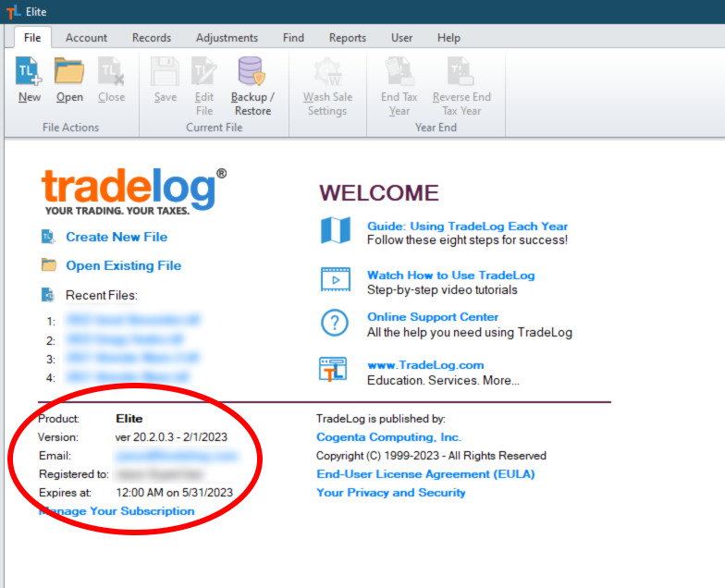
Task: Open the Account ribbon tab
Action: pyautogui.click(x=87, y=37)
